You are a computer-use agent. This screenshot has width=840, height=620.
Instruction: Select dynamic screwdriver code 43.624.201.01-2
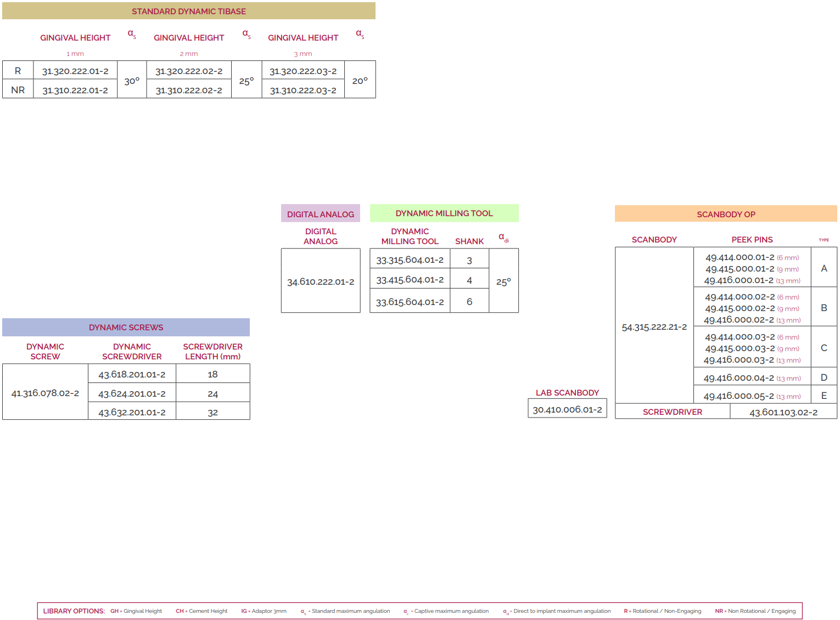click(132, 393)
